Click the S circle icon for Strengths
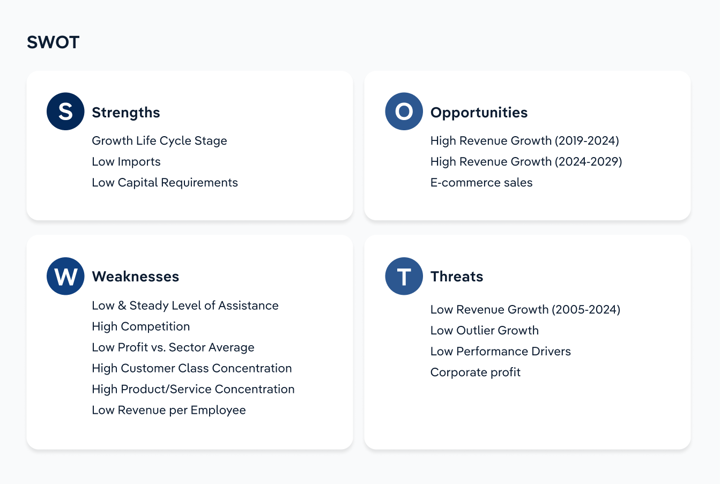Viewport: 720px width, 484px height. (x=65, y=112)
